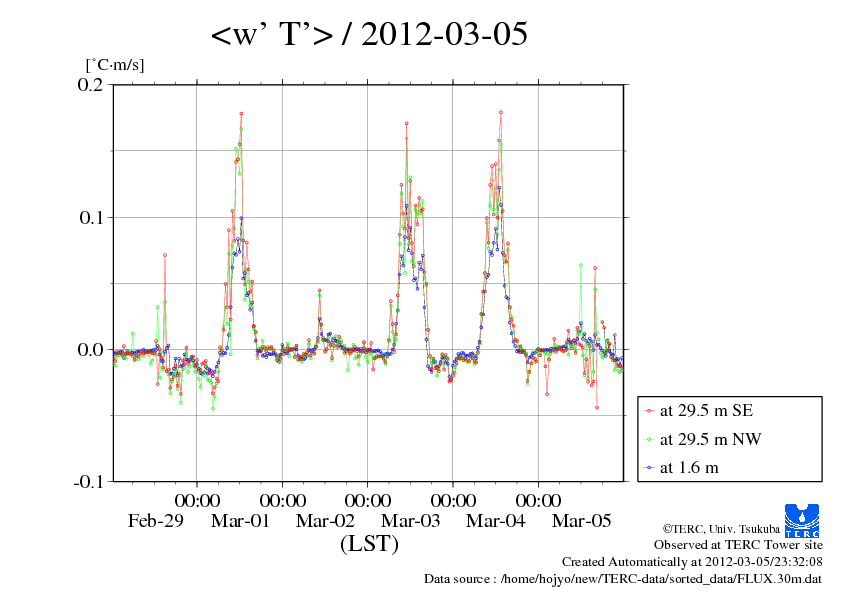Screen dimensions: 842x595
Task: Click the Mar-03 date label
Action: tap(411, 520)
